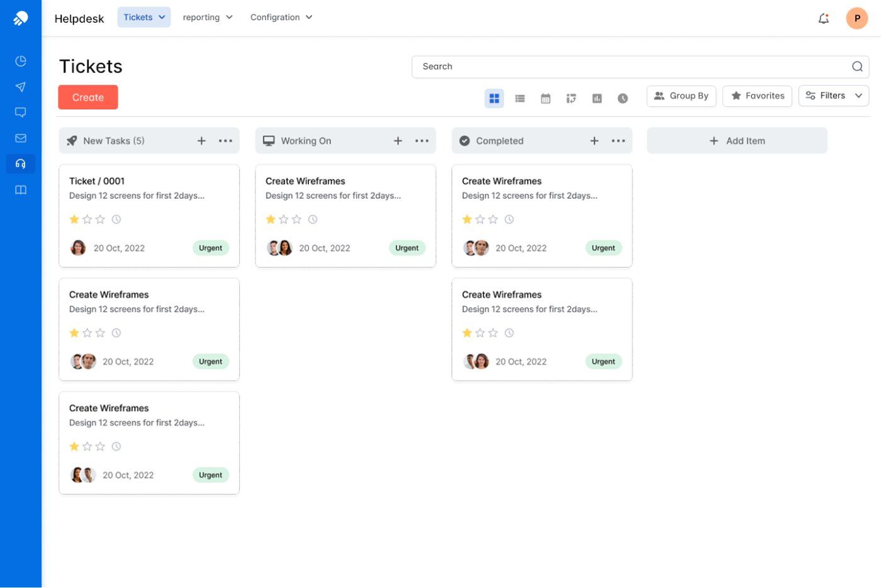Screen dimensions: 881x588
Task: Open the headset helpdesk sidebar icon
Action: click(21, 164)
